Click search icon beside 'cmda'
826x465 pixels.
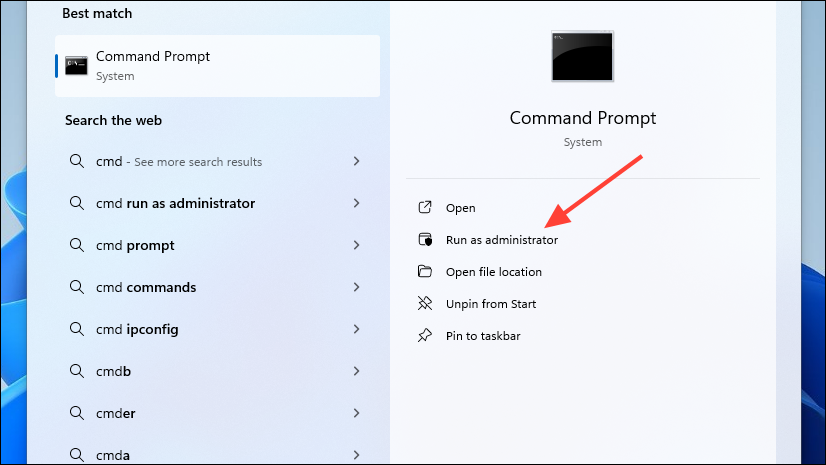[x=77, y=454]
